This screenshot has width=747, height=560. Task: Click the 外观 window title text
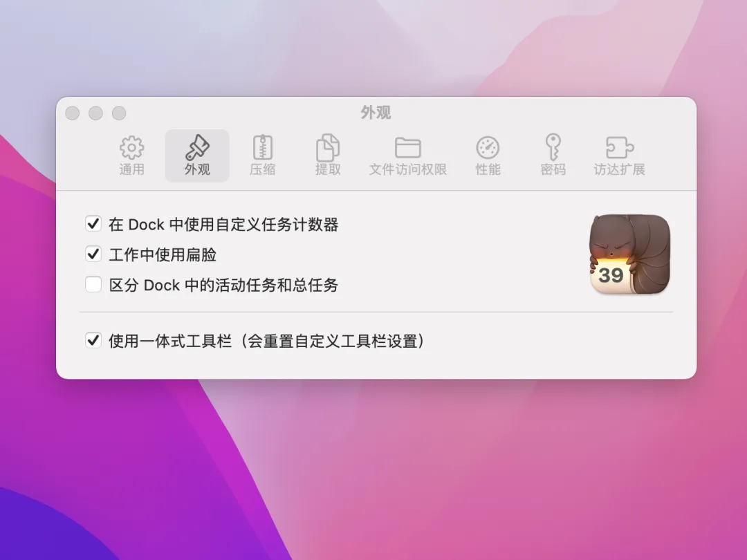[376, 113]
